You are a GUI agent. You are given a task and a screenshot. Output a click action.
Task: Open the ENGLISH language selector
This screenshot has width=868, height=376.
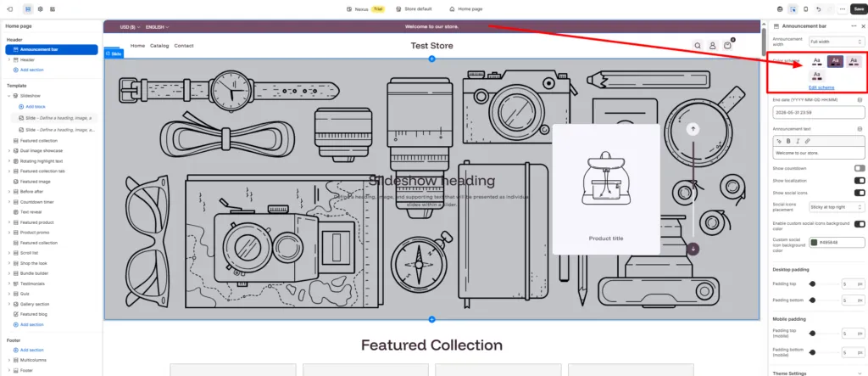click(x=157, y=26)
